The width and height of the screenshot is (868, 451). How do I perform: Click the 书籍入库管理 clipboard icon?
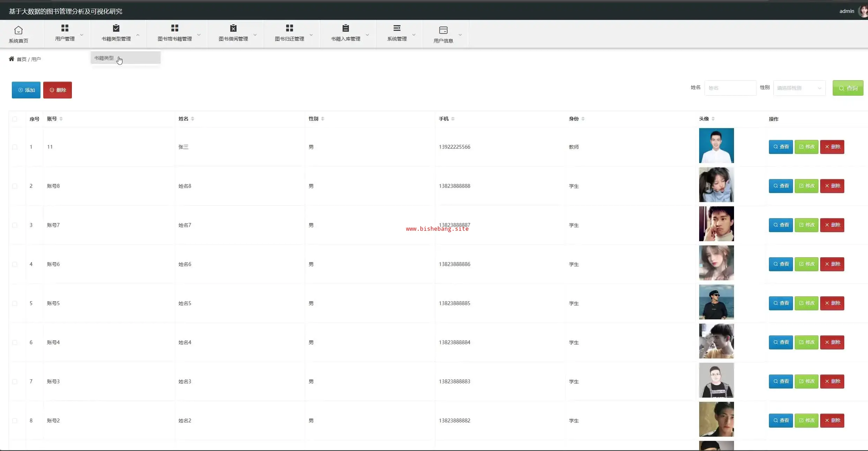click(x=346, y=28)
